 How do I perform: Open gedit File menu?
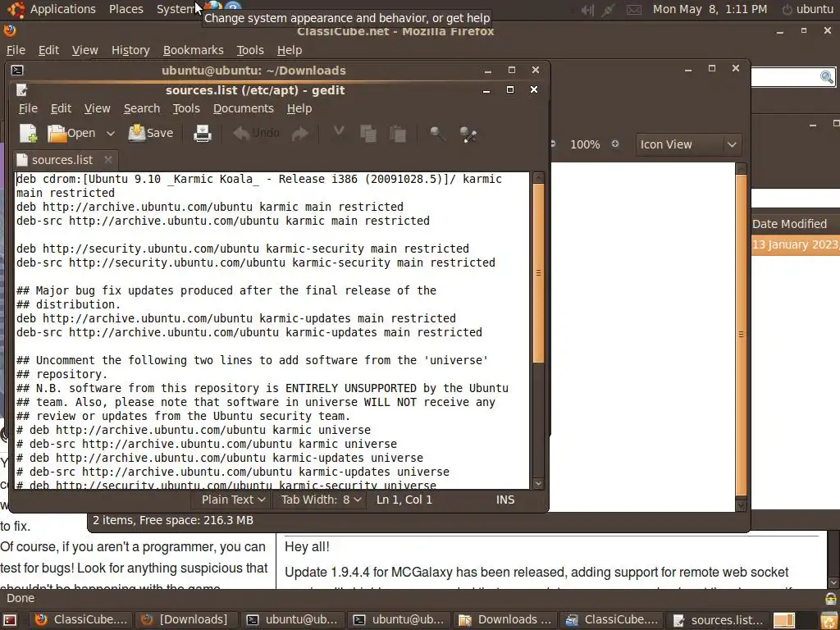click(x=28, y=108)
